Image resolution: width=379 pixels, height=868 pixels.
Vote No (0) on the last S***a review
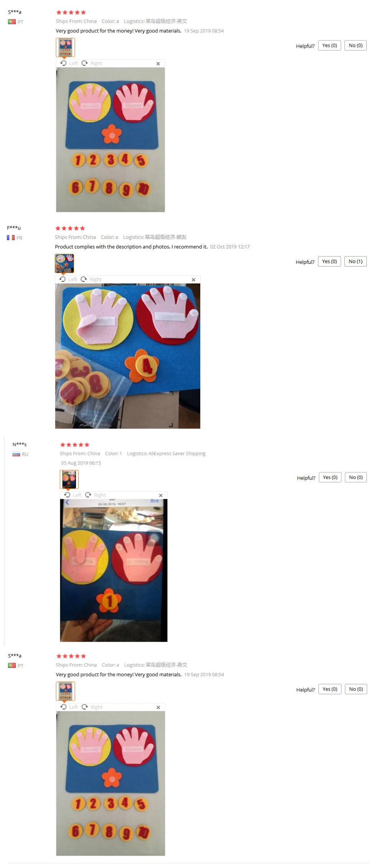click(356, 689)
